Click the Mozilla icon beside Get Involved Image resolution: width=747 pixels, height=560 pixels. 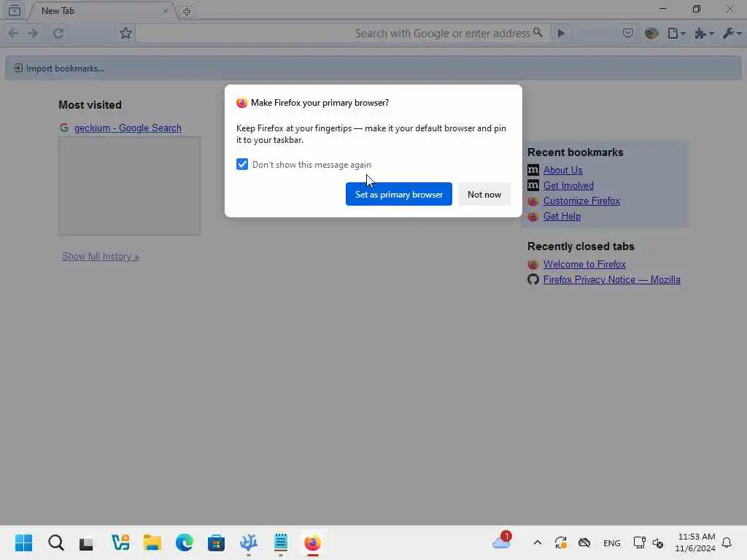point(533,185)
